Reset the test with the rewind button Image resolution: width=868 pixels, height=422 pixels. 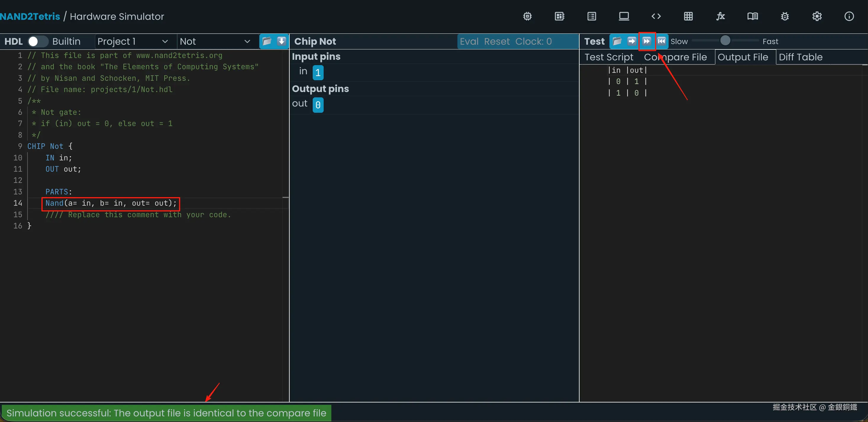pyautogui.click(x=662, y=41)
